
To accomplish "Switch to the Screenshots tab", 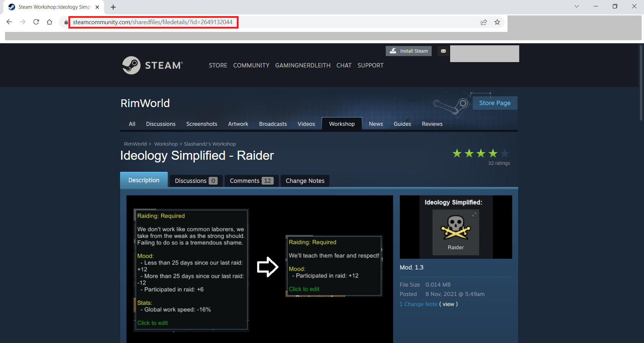I will [202, 124].
